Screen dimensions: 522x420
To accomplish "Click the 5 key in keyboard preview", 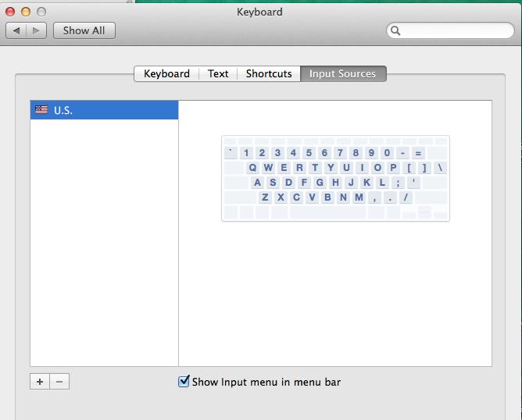I will [x=309, y=153].
